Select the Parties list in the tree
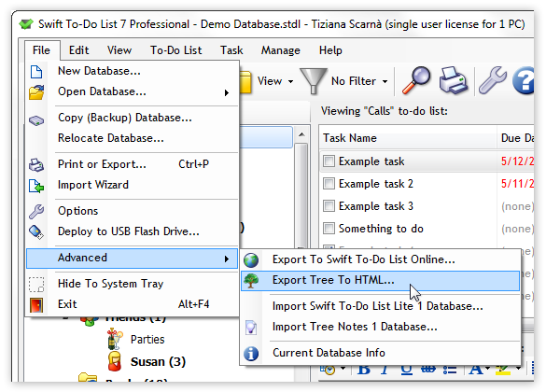The width and height of the screenshot is (546, 392). (147, 340)
